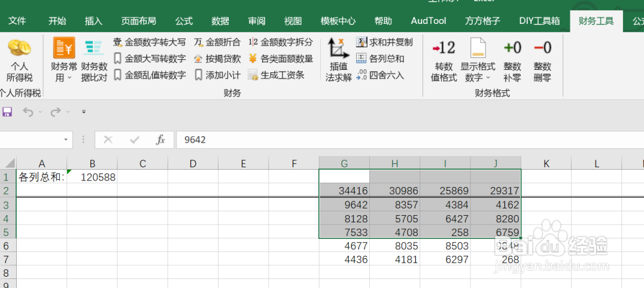Open 按揭贷款 calculator
The width and height of the screenshot is (644, 288).
(217, 59)
